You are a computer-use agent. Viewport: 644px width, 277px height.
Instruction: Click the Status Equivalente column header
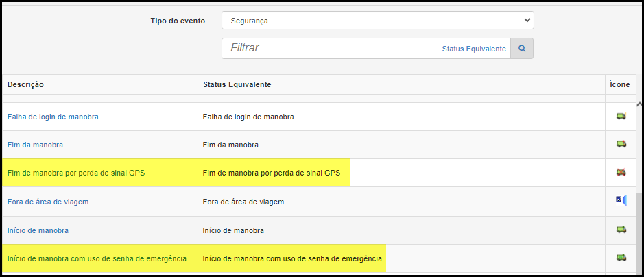[237, 84]
